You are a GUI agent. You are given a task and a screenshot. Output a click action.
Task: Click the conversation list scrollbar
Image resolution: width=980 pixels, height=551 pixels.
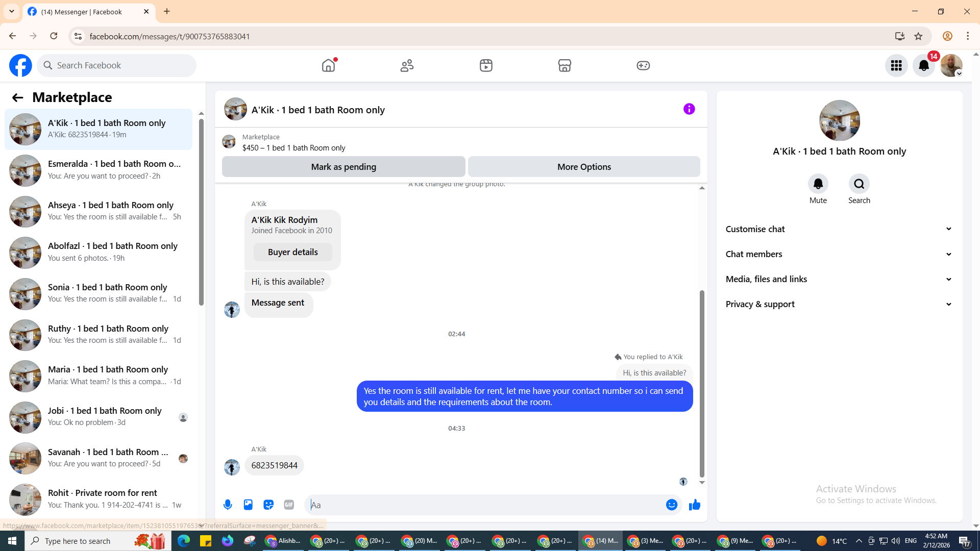click(201, 212)
